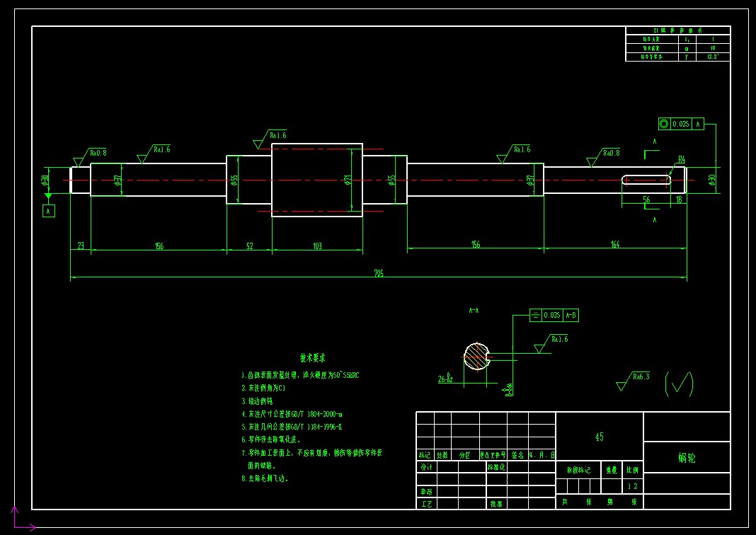Click the Ra6.3 surface roughness symbol
Screen dimensions: 756x535
click(x=633, y=381)
